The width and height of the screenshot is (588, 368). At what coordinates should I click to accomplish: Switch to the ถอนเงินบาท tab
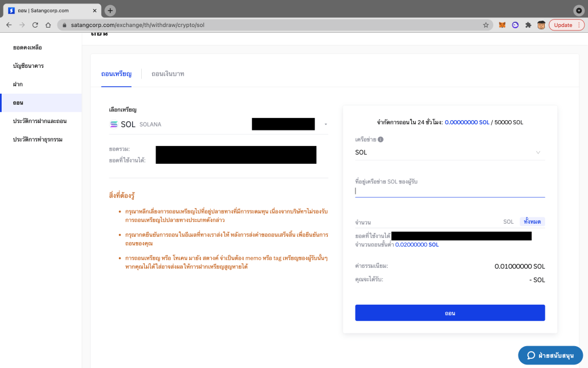(168, 74)
